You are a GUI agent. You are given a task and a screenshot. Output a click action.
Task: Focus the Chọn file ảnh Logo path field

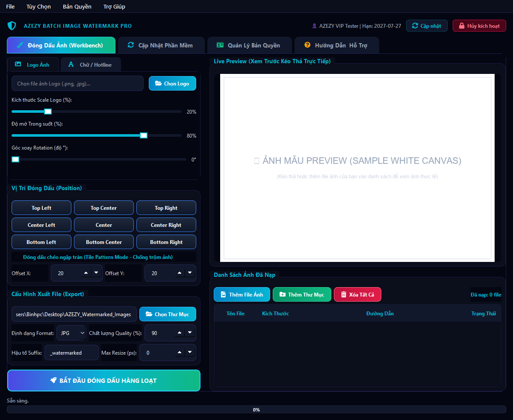[x=77, y=83]
